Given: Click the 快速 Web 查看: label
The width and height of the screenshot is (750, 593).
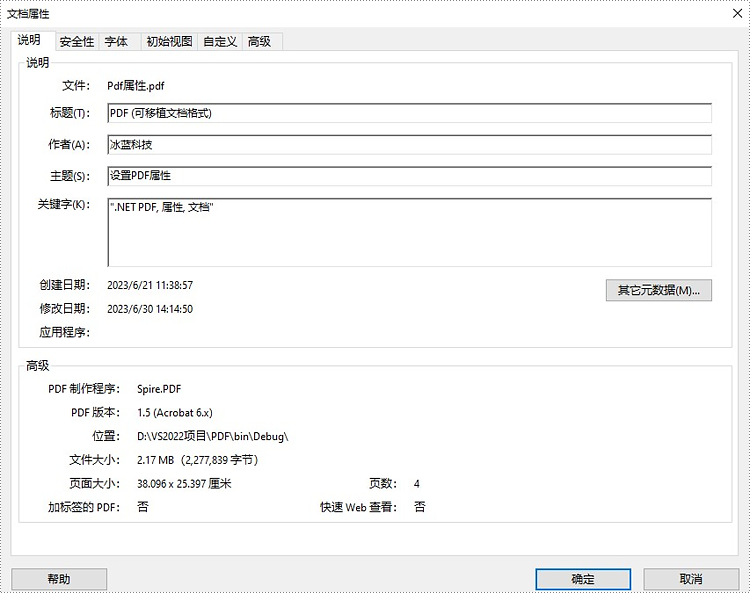Looking at the screenshot, I should 359,507.
